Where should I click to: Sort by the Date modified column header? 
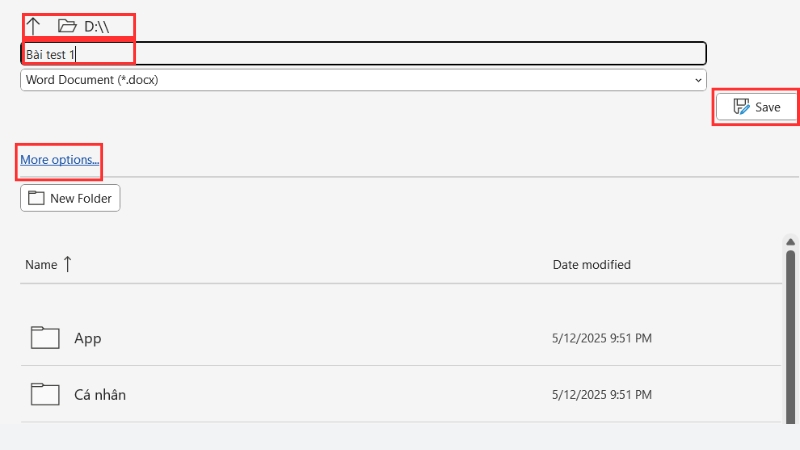[x=591, y=265]
